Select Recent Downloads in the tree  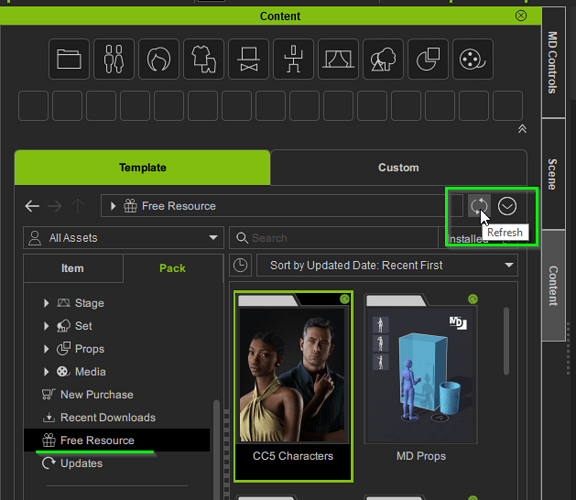coord(108,417)
